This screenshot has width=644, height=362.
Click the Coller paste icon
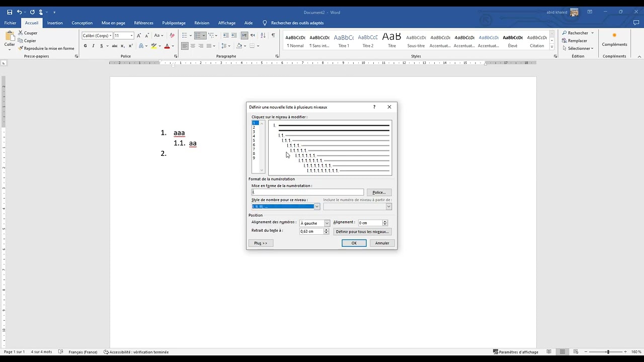(x=10, y=39)
